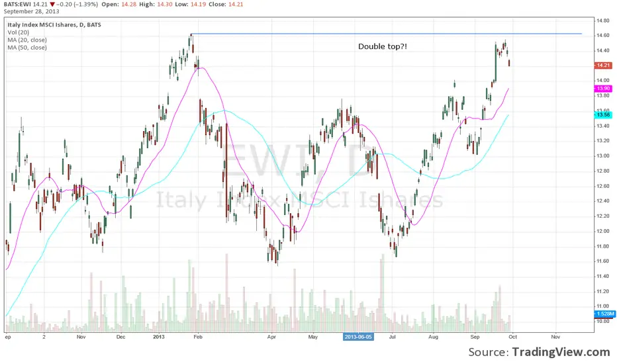Click the 'Double top?!' chart annotation
This screenshot has height=364, width=617.
pyautogui.click(x=383, y=46)
